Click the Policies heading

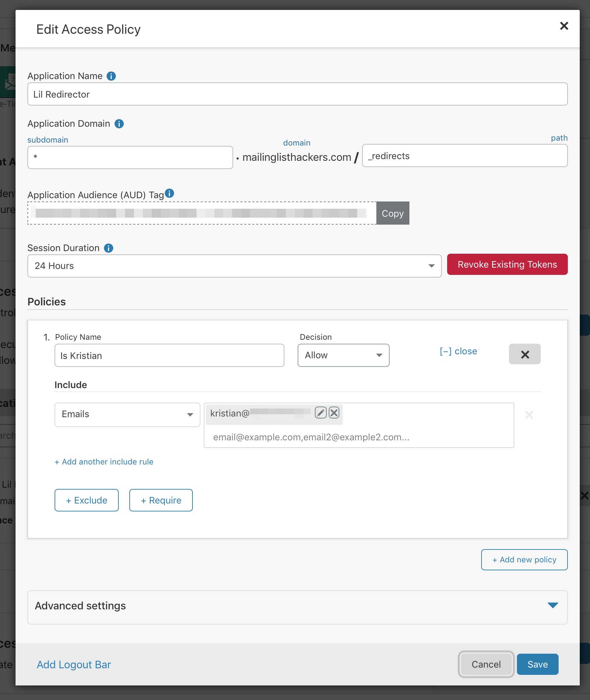(47, 302)
